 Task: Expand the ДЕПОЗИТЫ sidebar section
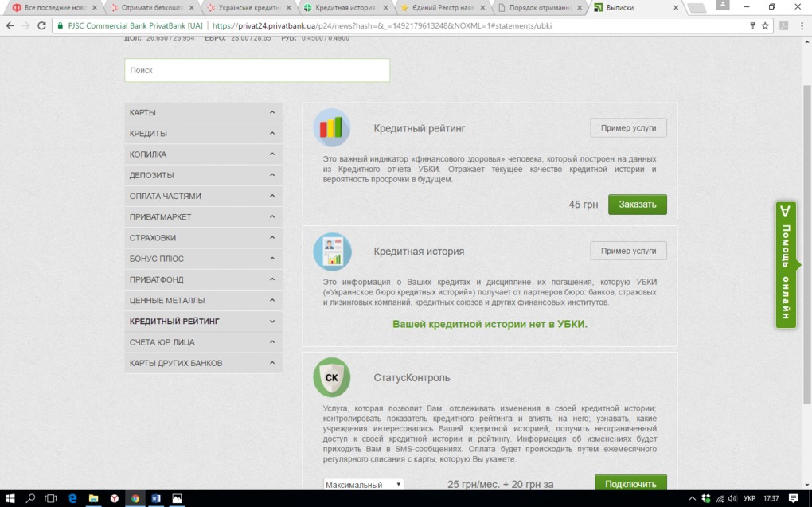click(x=203, y=175)
